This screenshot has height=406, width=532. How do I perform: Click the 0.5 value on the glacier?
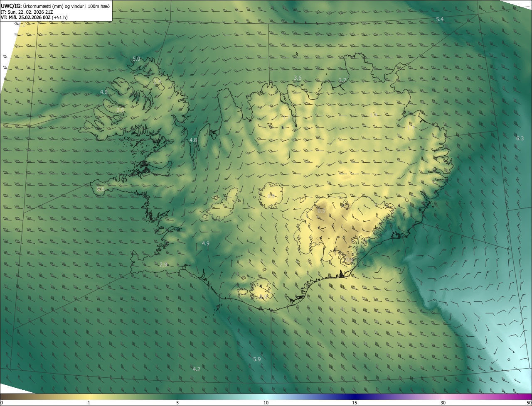(322, 211)
